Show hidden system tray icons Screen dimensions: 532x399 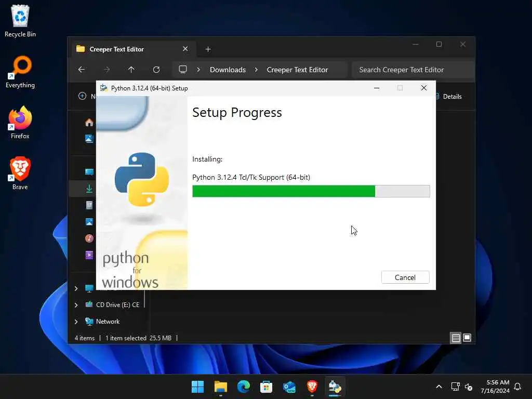tap(438, 387)
